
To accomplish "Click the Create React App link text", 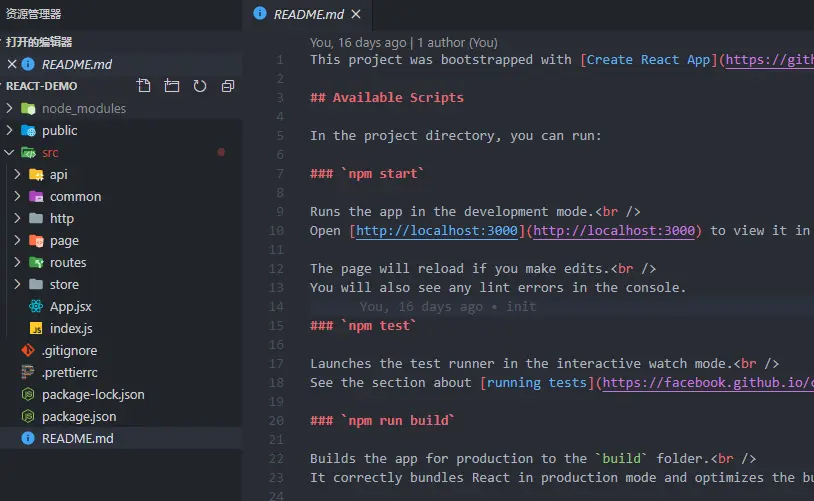I will pos(648,60).
